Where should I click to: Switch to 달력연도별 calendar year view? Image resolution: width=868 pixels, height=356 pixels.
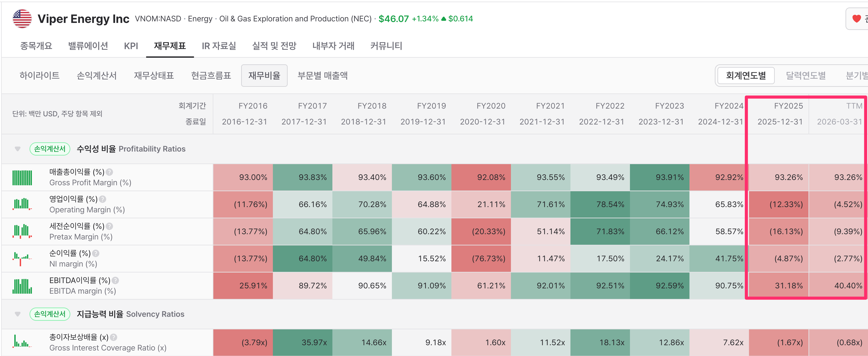click(806, 75)
